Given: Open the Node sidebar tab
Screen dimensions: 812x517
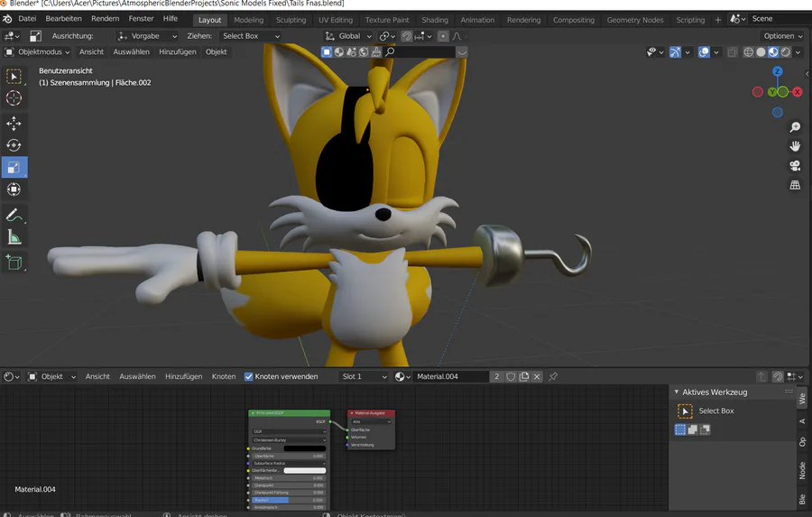Looking at the screenshot, I should click(x=802, y=470).
